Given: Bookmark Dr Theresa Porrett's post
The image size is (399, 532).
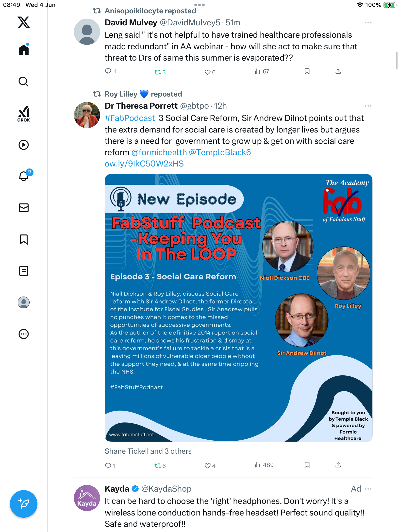Looking at the screenshot, I should pos(307,465).
